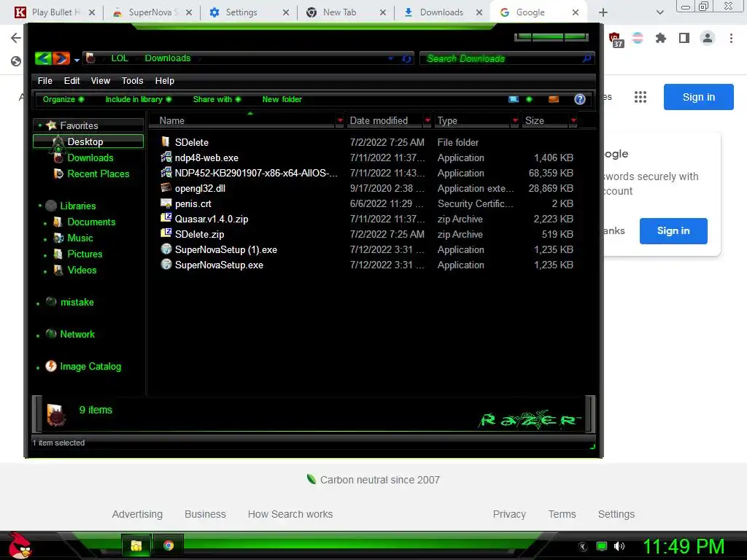Click the volume speaker tray icon
This screenshot has width=747, height=560.
619,546
